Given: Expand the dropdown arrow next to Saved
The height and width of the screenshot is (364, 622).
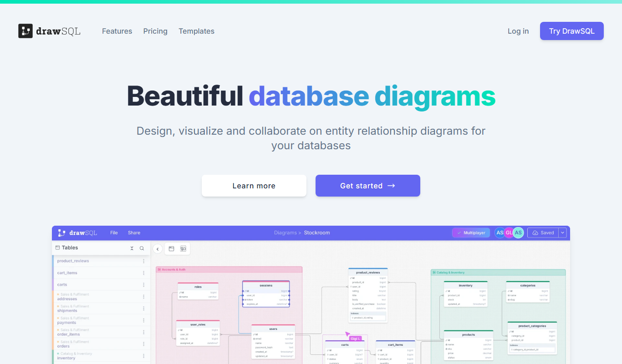Looking at the screenshot, I should 563,233.
